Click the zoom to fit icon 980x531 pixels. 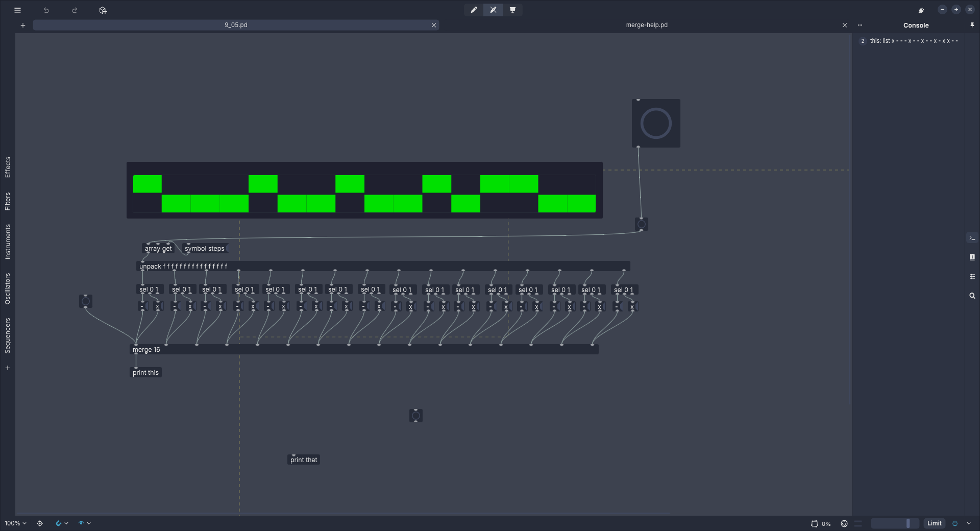[40, 523]
